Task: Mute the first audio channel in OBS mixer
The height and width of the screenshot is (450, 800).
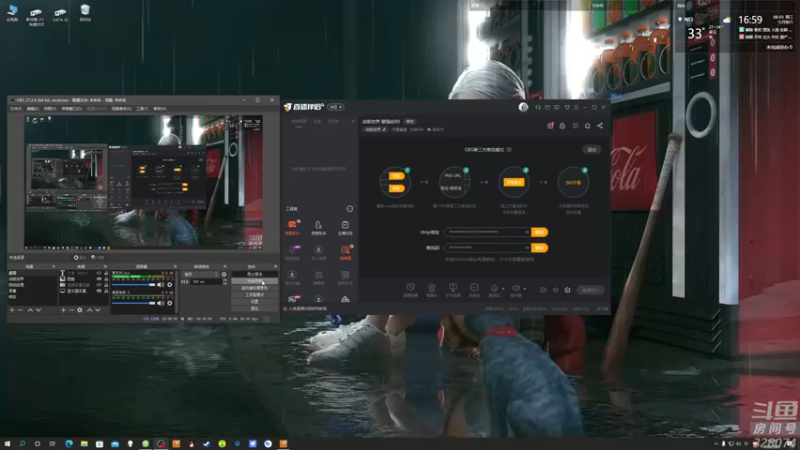Action: point(160,285)
